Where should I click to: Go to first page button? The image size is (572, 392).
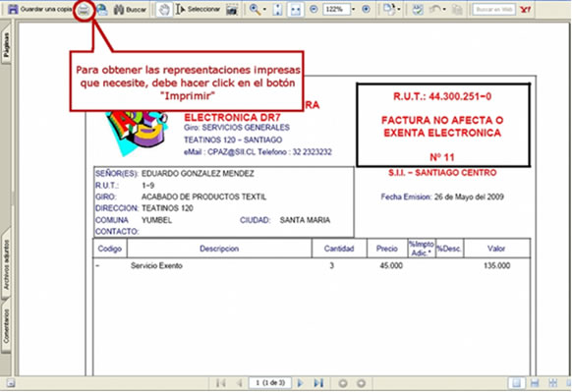pyautogui.click(x=221, y=383)
